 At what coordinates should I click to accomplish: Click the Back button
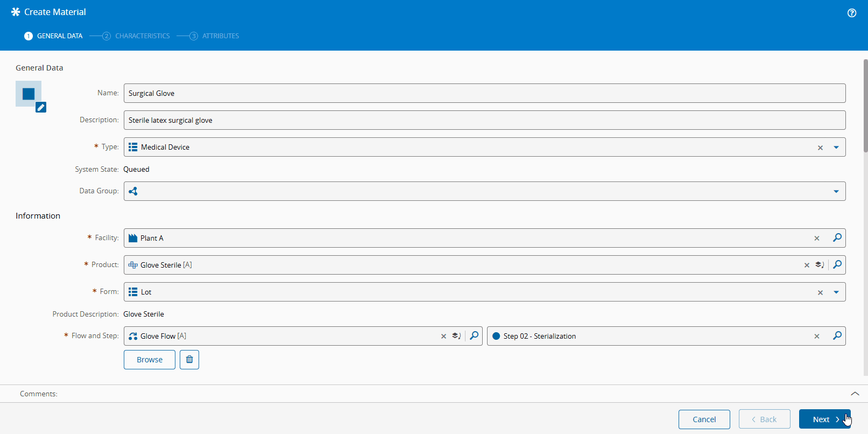click(x=765, y=419)
